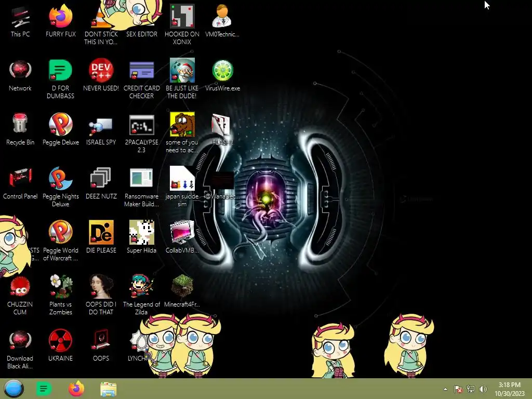Open Peggle World of Warcraft shortcut
This screenshot has width=532, height=399.
click(x=60, y=241)
